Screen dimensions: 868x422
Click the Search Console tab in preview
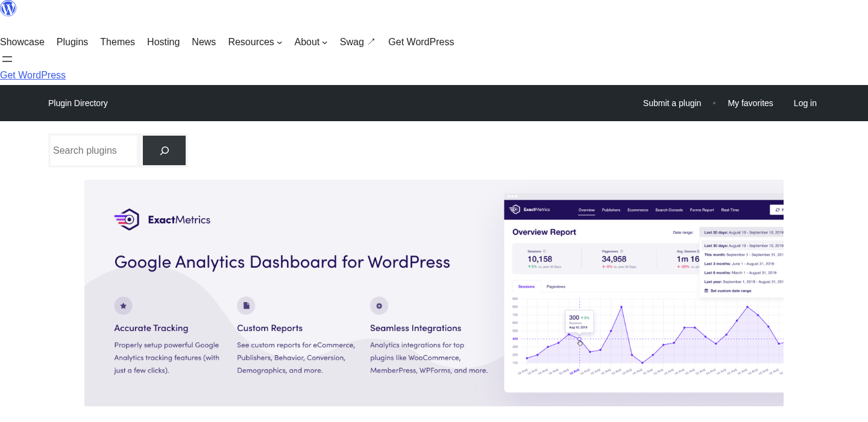669,210
